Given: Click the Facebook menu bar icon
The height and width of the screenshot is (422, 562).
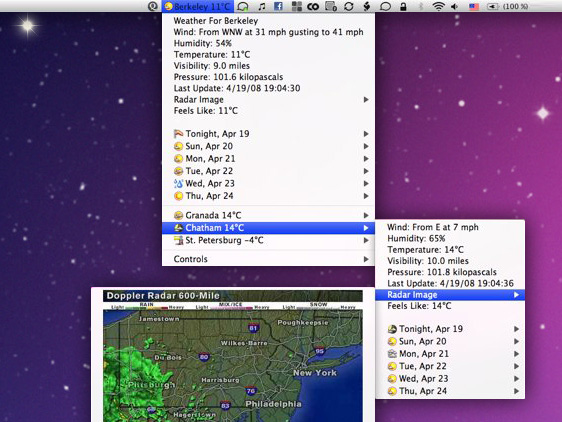Looking at the screenshot, I should click(278, 6).
